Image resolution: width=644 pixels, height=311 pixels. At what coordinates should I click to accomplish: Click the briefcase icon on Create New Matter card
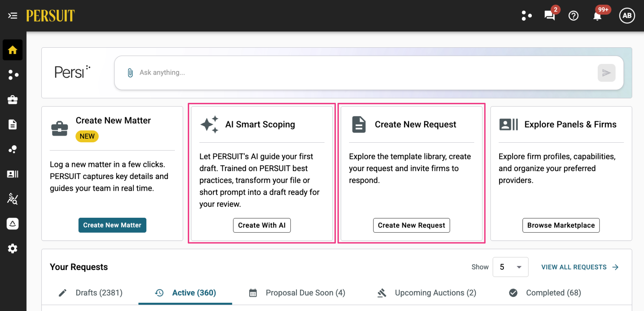(59, 128)
